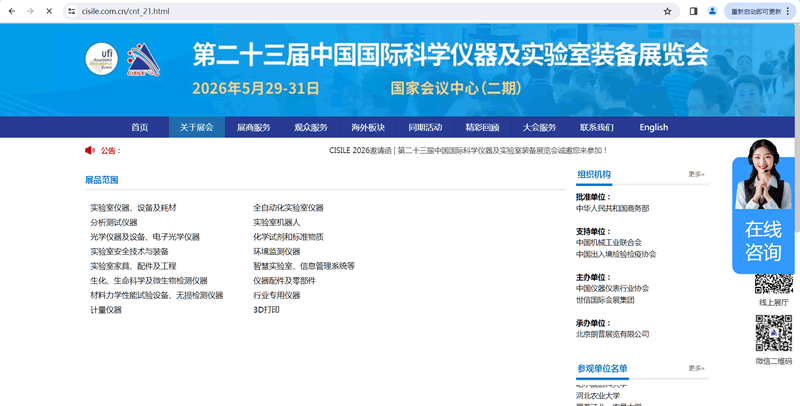
Task: Click the WeChat QR code image
Action: click(773, 334)
